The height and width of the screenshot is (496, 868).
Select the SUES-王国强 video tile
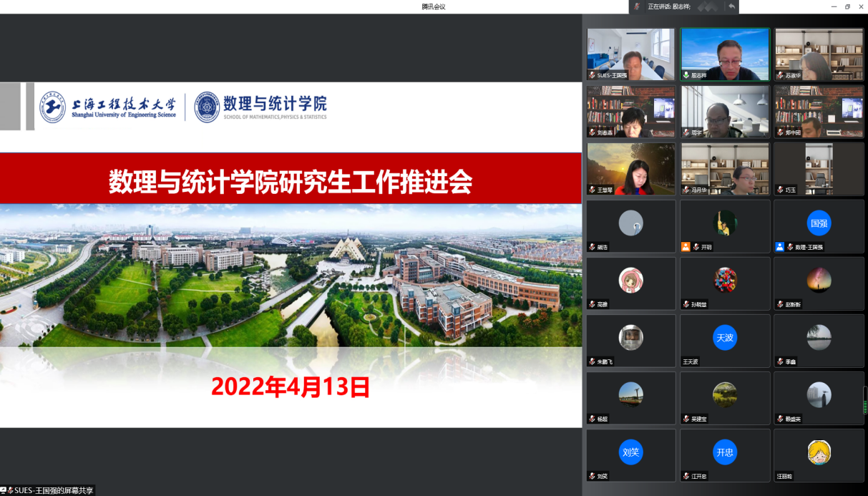click(x=630, y=54)
